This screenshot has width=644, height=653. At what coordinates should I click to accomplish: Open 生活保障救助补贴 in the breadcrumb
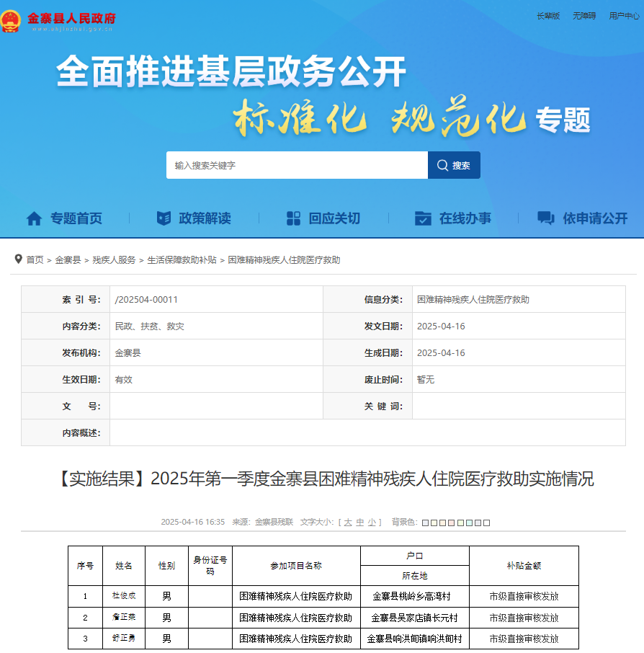(182, 260)
